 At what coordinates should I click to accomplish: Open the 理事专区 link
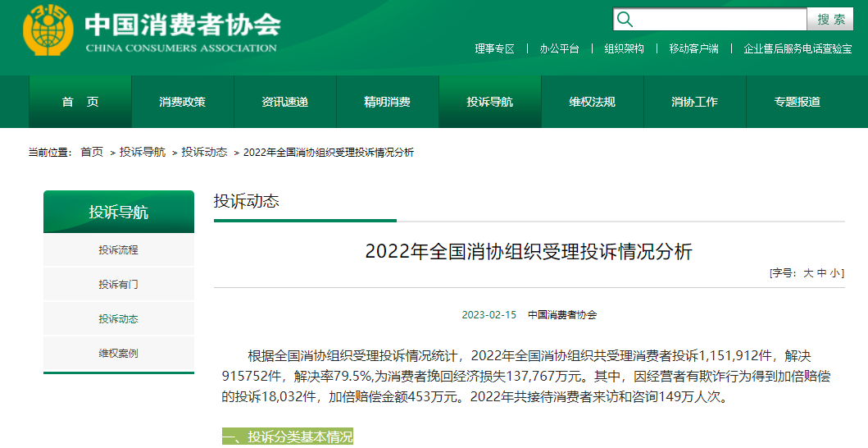495,48
